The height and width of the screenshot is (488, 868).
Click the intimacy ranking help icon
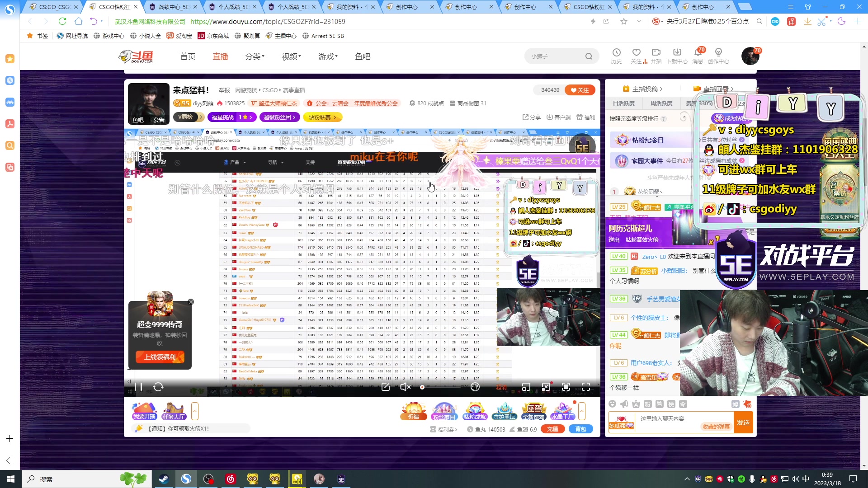click(664, 119)
